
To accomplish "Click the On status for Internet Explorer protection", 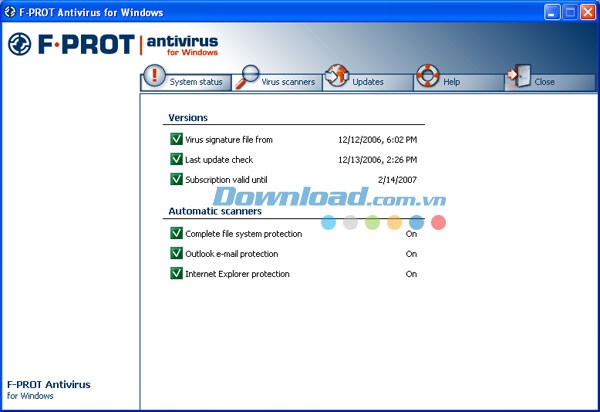I will pos(411,274).
